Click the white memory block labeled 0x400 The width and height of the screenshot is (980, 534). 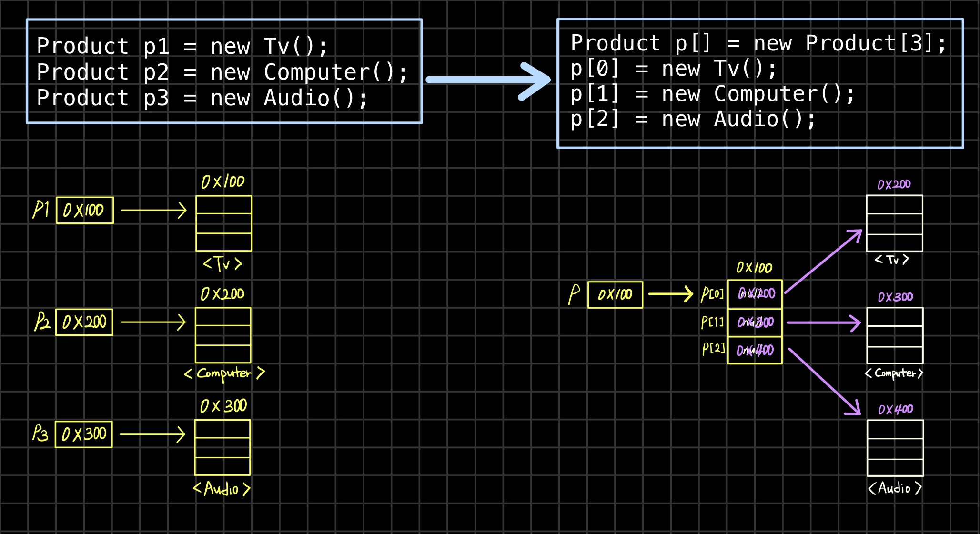(x=895, y=448)
